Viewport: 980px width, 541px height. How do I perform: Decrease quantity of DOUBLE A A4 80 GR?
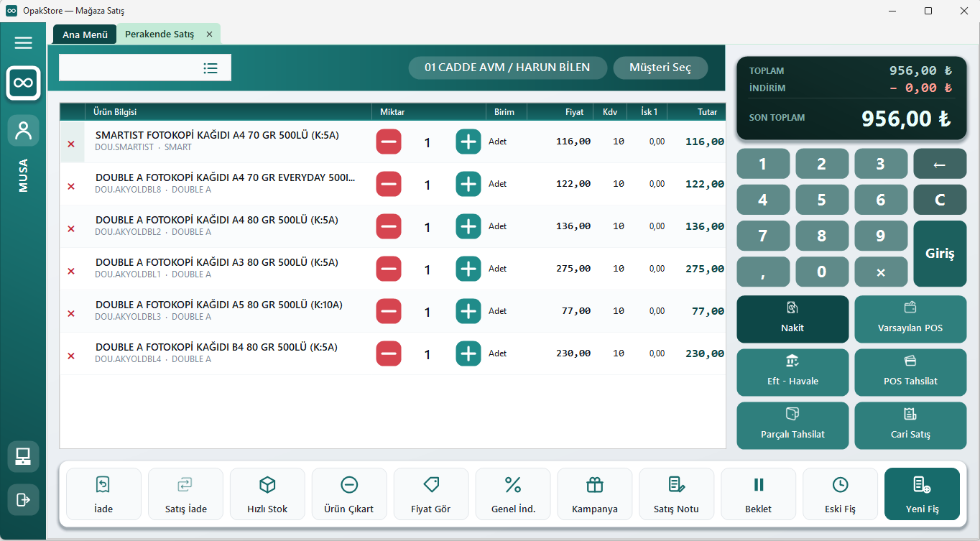(389, 226)
